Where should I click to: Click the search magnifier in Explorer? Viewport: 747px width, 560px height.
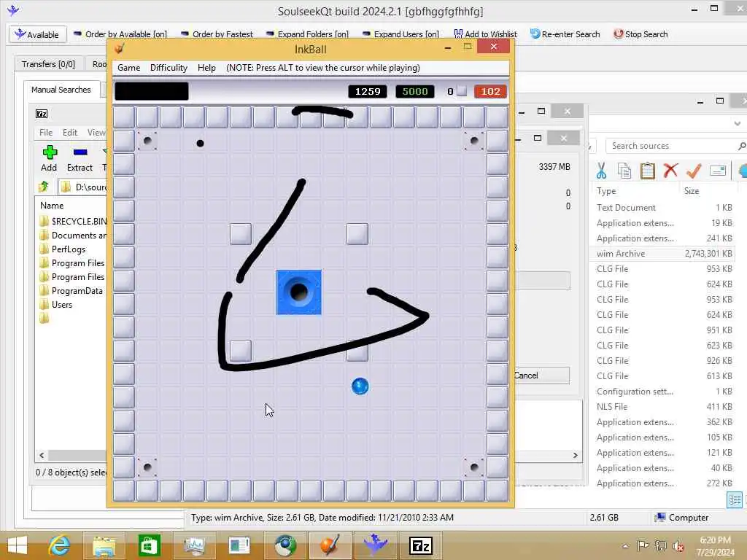coord(741,146)
